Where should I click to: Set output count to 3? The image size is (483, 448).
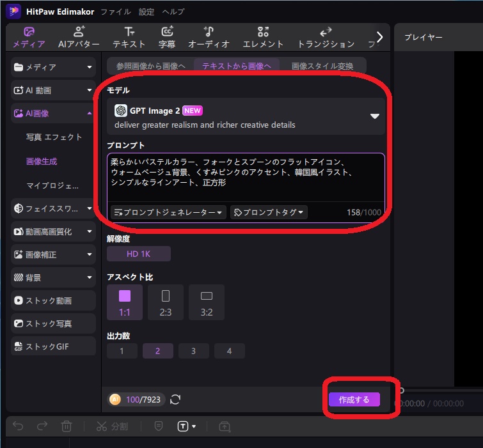(193, 351)
